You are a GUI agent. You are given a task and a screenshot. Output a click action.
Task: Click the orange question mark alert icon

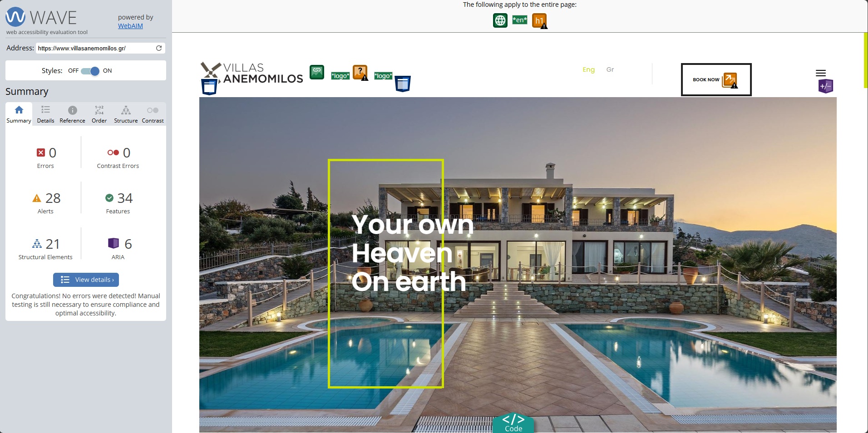(x=360, y=73)
